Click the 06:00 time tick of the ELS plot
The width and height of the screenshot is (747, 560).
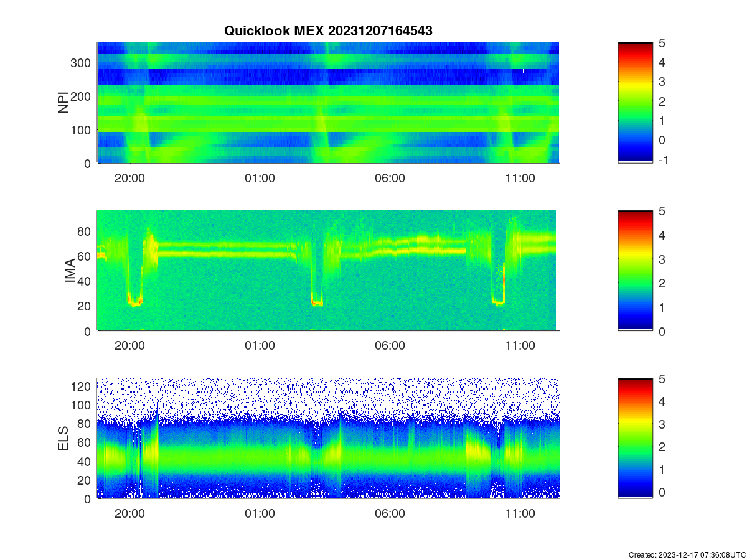[x=390, y=514]
